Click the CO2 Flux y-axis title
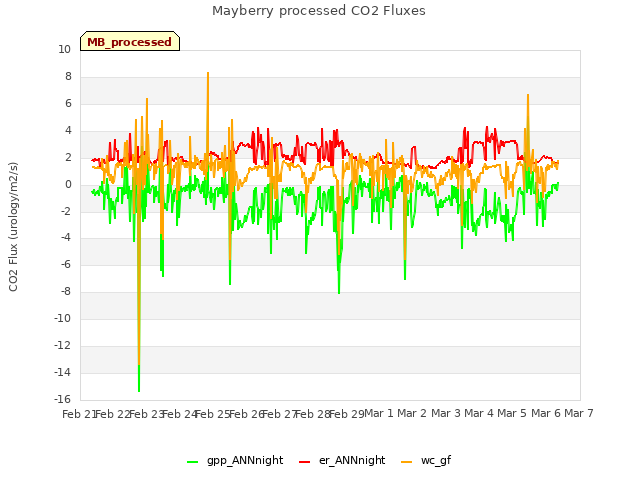The height and width of the screenshot is (480, 640). (13, 227)
